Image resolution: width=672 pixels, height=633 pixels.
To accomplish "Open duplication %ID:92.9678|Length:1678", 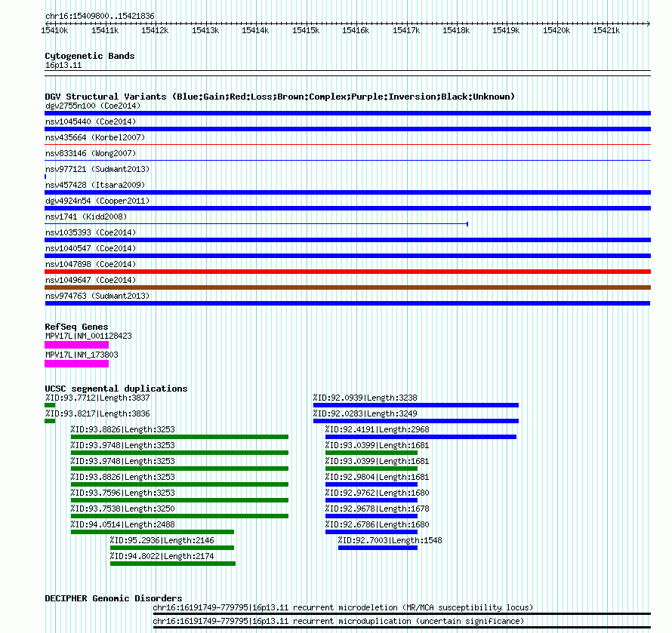I will point(371,516).
